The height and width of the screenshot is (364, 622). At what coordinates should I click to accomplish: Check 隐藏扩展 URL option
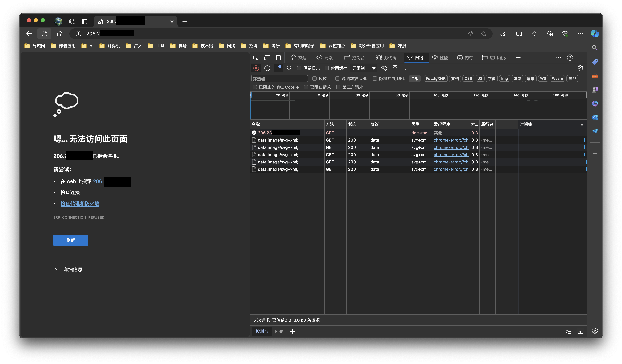375,78
